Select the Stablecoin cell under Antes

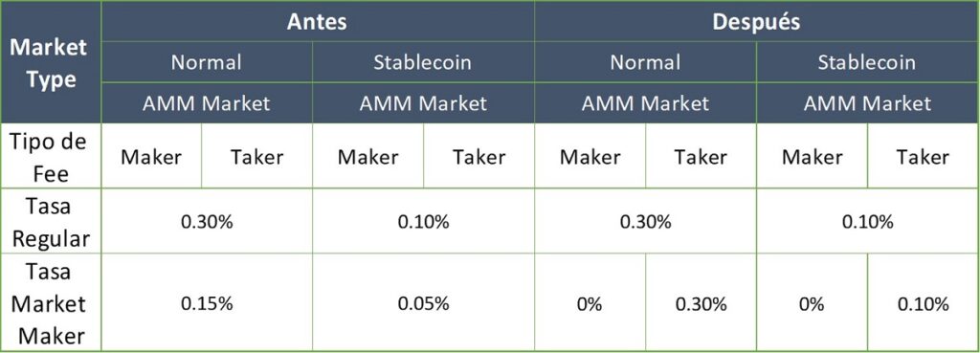tap(423, 62)
